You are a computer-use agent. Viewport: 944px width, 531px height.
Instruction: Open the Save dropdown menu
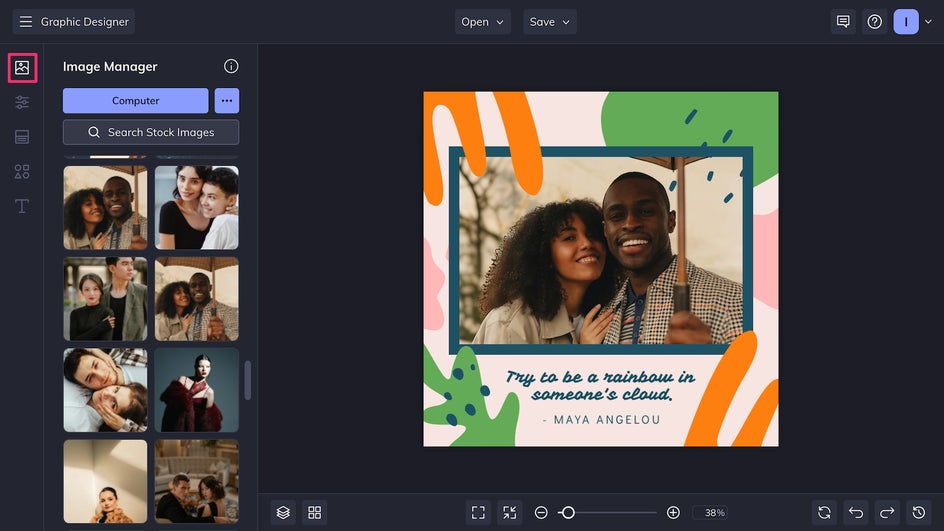(x=550, y=22)
